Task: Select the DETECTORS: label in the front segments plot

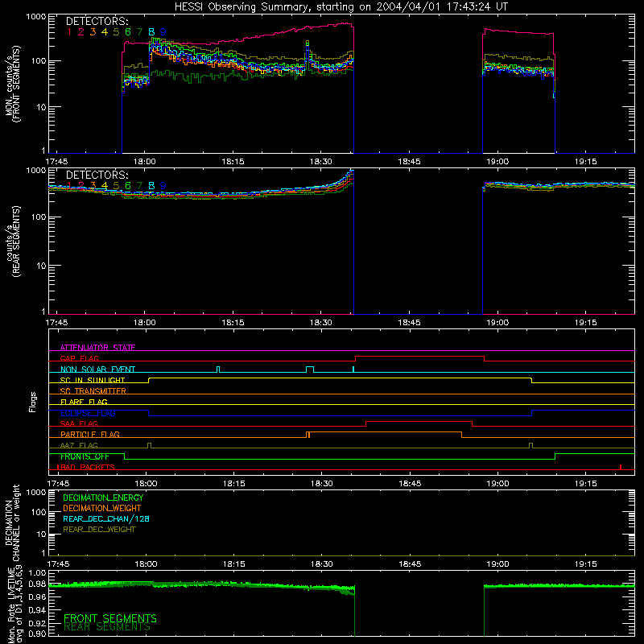Action: point(97,21)
